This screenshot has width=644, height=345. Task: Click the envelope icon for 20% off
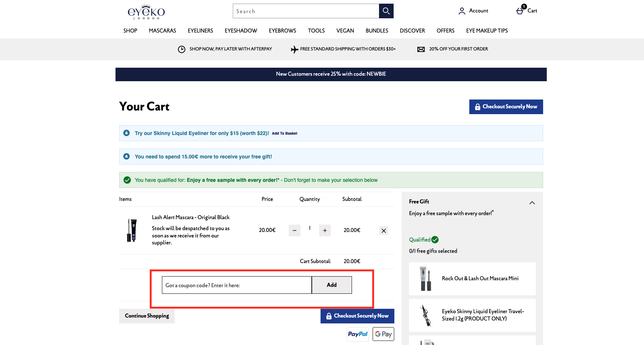[421, 49]
